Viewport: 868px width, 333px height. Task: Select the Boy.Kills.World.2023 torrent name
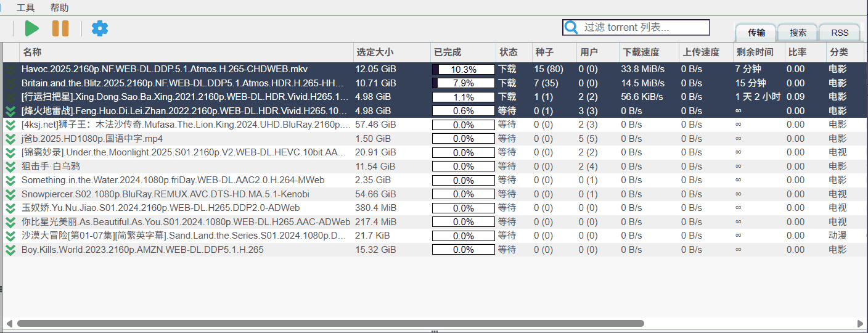[142, 250]
